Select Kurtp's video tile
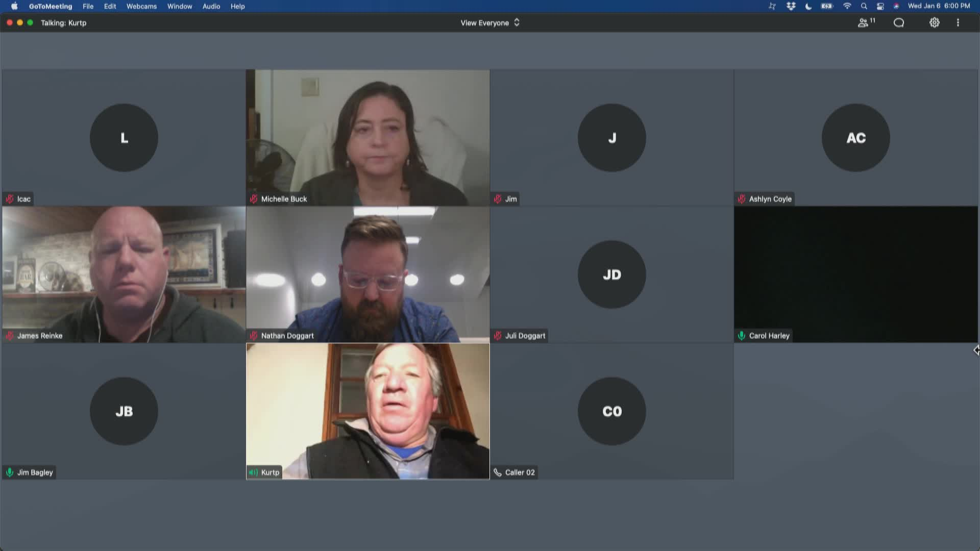The height and width of the screenshot is (551, 980). point(367,411)
